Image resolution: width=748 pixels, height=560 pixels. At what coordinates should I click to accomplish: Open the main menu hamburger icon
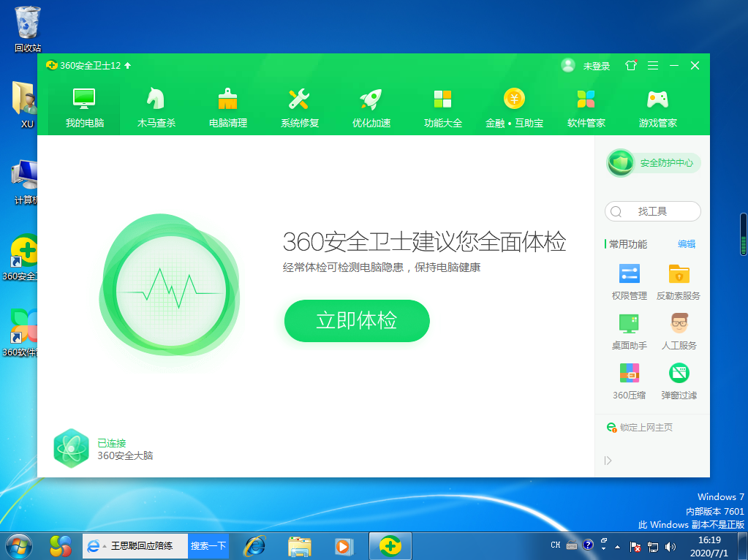pyautogui.click(x=653, y=66)
